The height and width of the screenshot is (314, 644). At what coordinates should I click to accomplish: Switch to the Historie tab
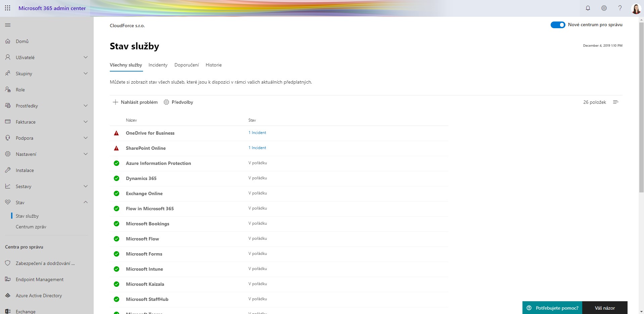tap(214, 65)
